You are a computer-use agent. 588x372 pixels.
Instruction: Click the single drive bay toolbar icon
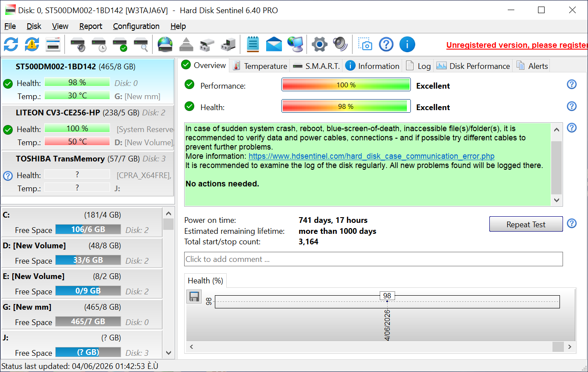point(207,44)
